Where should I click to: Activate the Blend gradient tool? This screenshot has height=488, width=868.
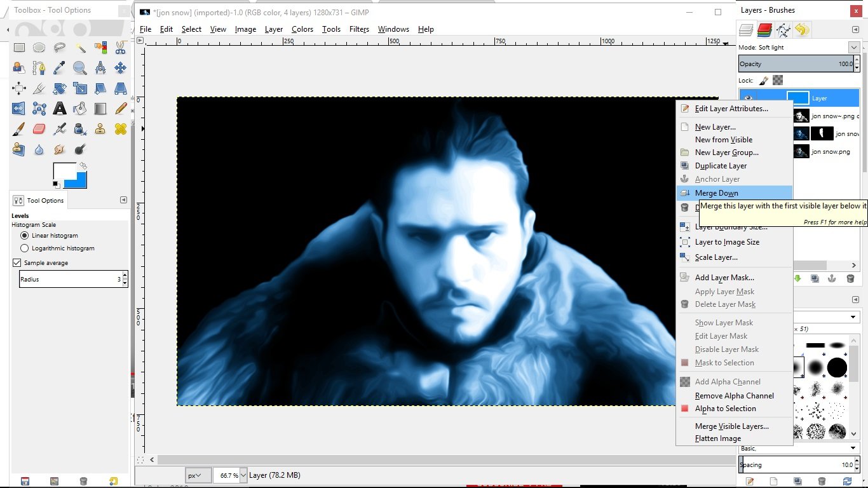(x=100, y=109)
